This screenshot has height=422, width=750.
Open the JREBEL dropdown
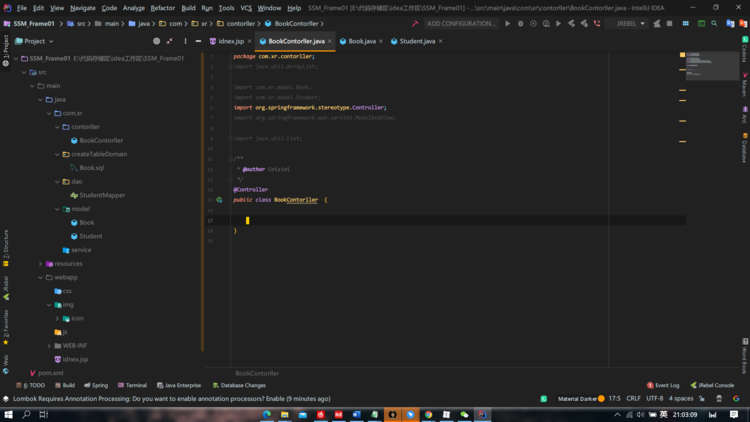[x=630, y=23]
